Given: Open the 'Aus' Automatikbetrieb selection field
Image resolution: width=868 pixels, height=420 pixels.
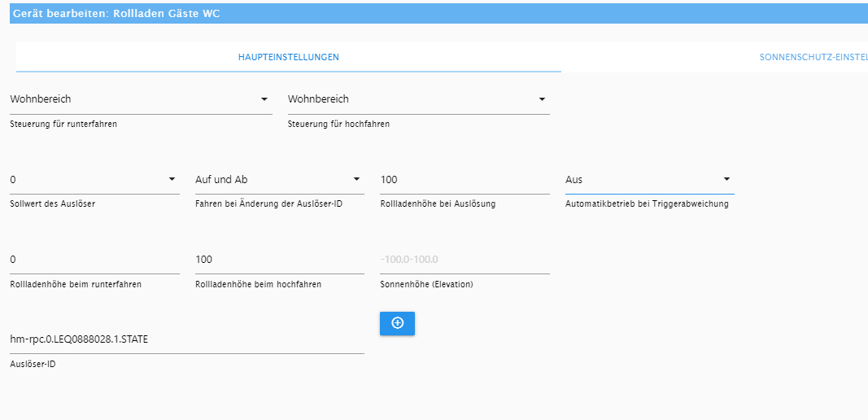Looking at the screenshot, I should click(x=650, y=180).
